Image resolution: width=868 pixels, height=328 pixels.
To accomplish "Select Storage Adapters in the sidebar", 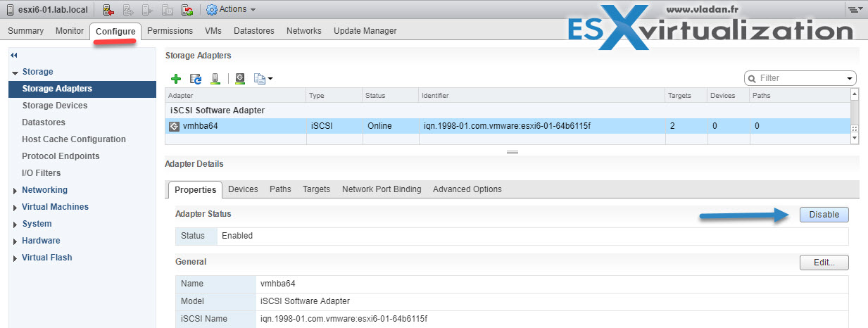I will click(82, 89).
